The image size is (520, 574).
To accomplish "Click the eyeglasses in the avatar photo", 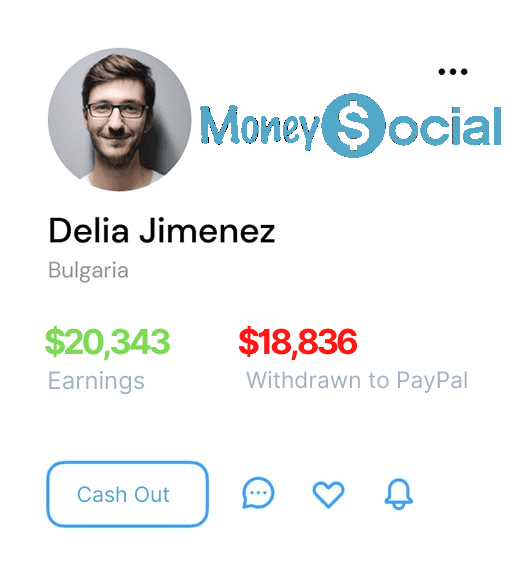I will point(116,110).
